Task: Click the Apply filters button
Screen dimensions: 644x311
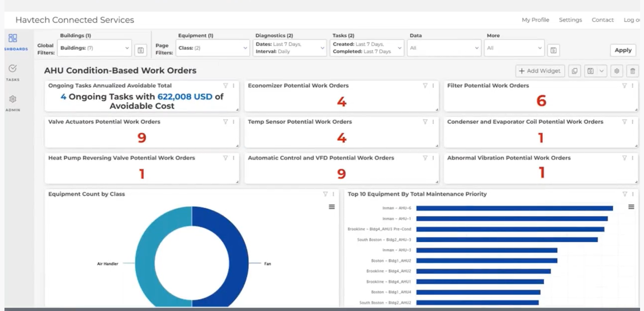Action: coord(623,50)
